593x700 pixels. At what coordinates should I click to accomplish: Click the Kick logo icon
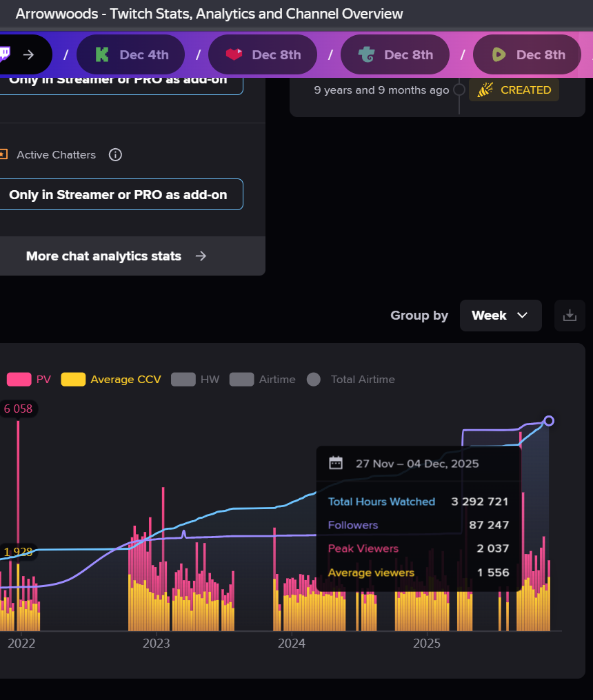102,54
